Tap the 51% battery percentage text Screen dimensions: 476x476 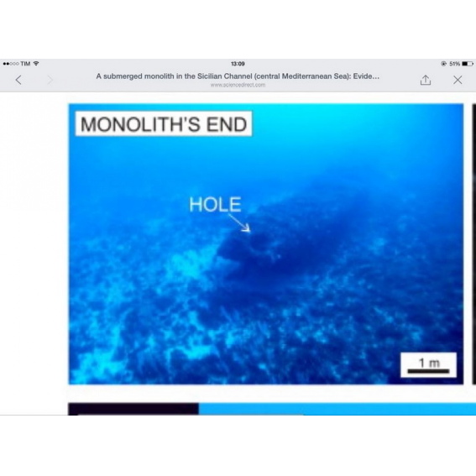pyautogui.click(x=454, y=64)
